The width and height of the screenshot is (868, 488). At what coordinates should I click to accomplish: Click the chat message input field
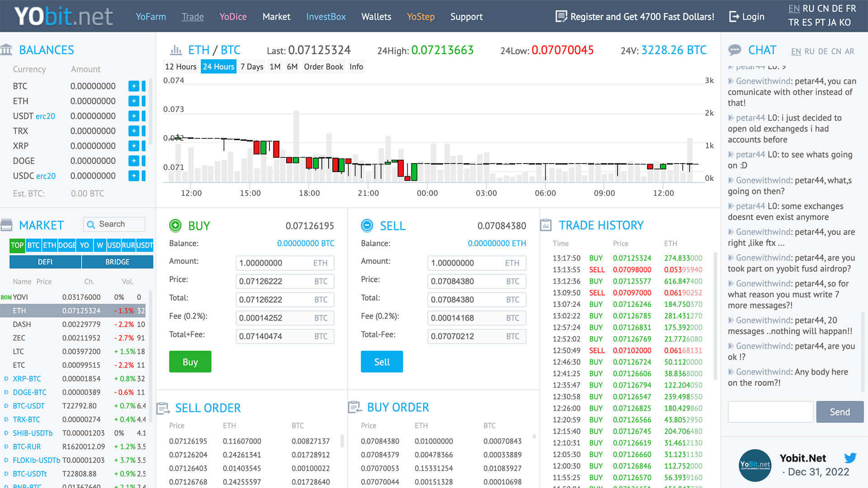coord(771,412)
